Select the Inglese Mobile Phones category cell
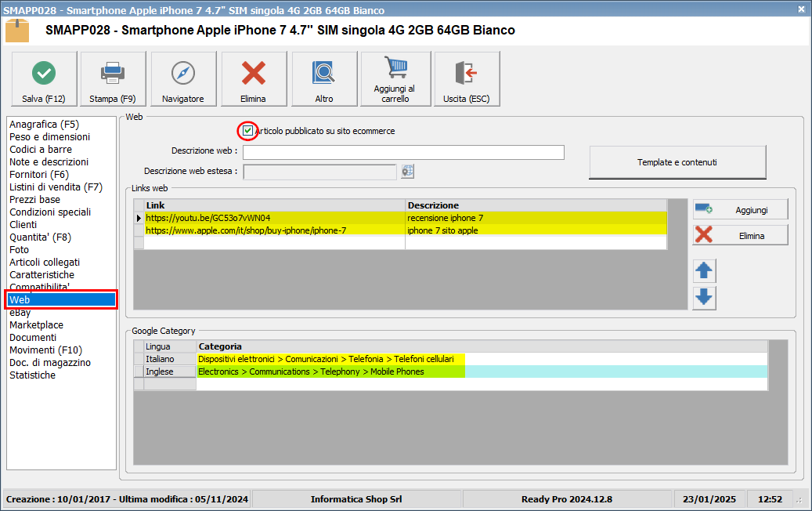 (482, 371)
